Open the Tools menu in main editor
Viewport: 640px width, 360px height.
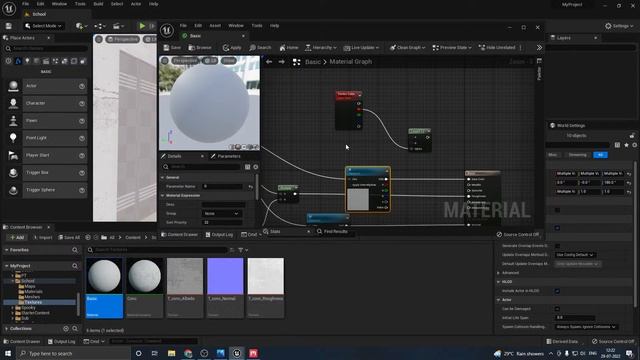pos(80,4)
